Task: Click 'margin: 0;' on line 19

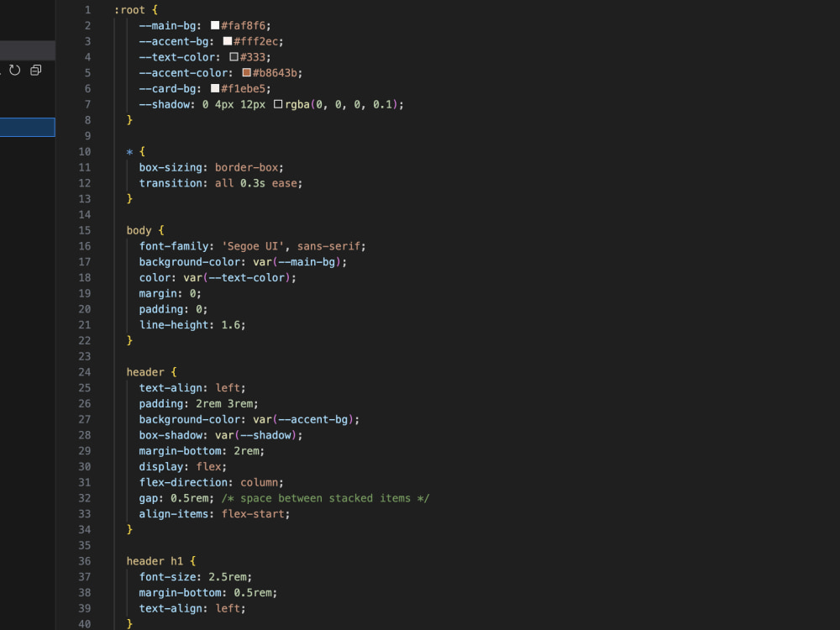Action: [171, 293]
